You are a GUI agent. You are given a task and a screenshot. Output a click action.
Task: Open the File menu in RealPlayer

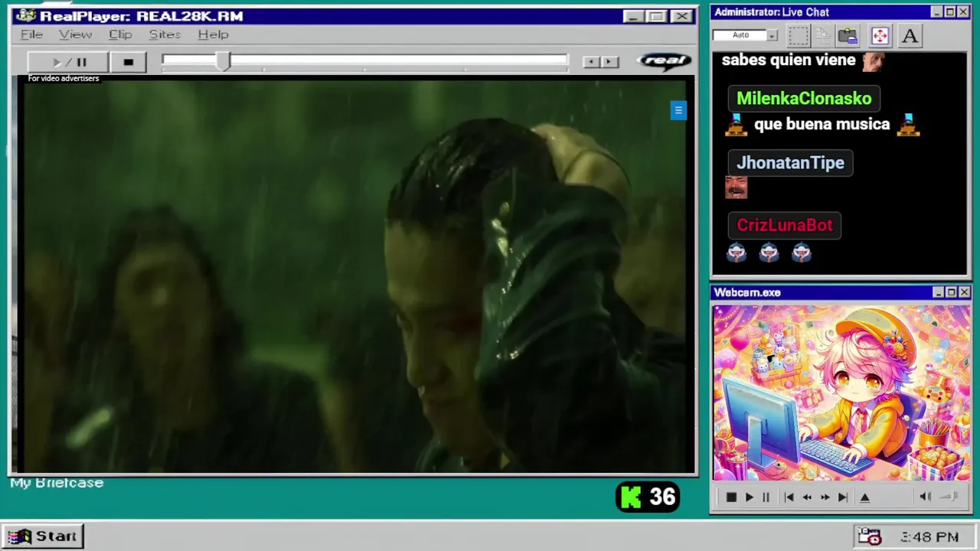pyautogui.click(x=31, y=34)
